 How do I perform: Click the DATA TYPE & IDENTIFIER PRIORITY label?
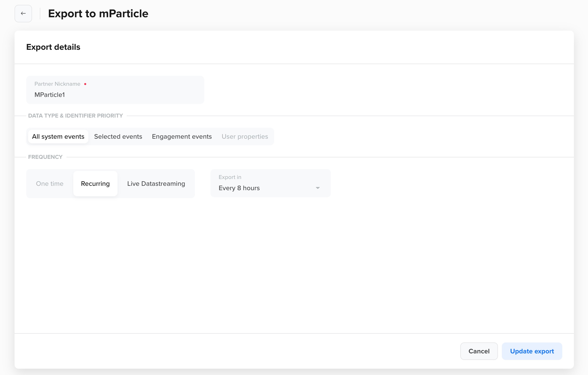tap(76, 116)
